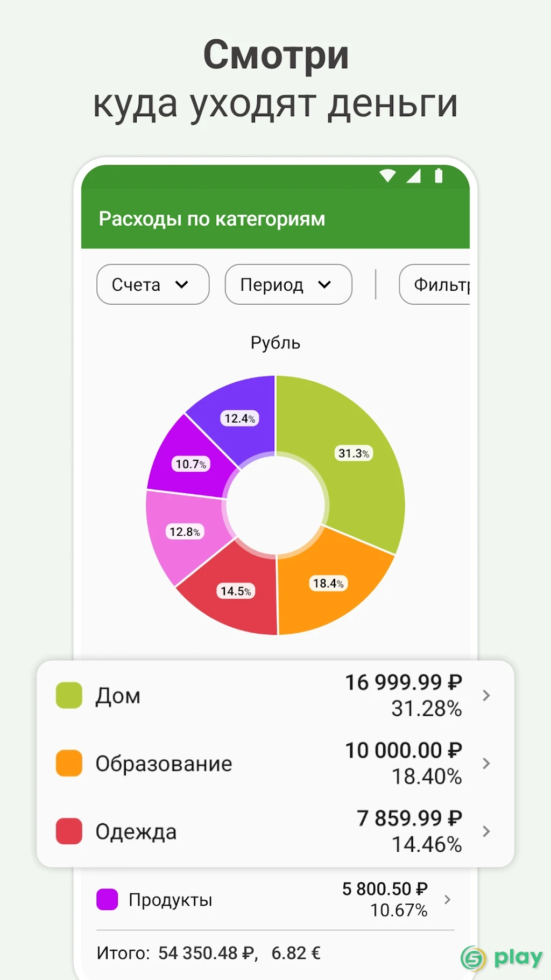Tap the 12.4% violet pie slice
551x980 pixels.
[239, 417]
